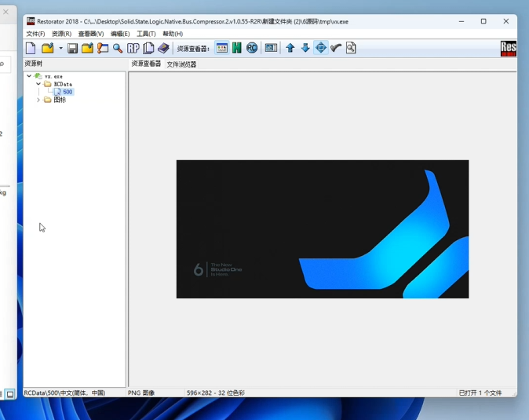Click the 资源树 panel header

[34, 64]
